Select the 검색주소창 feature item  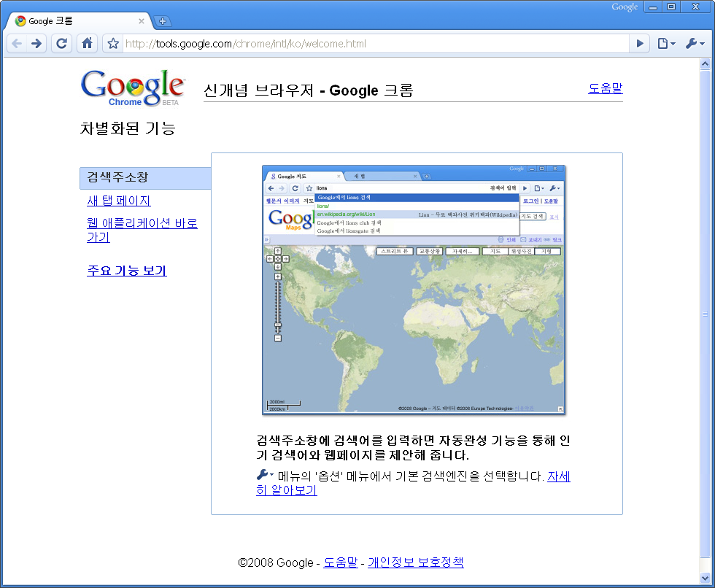tap(145, 178)
